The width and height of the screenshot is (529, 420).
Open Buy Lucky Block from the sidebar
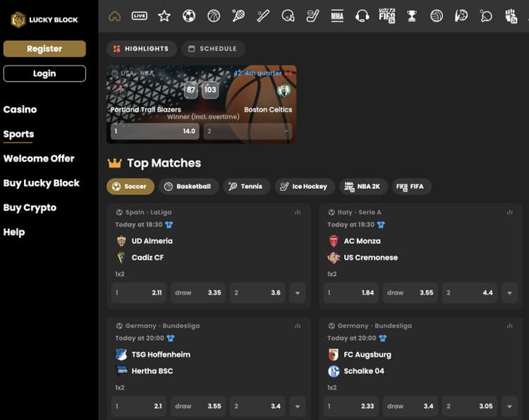coord(42,183)
